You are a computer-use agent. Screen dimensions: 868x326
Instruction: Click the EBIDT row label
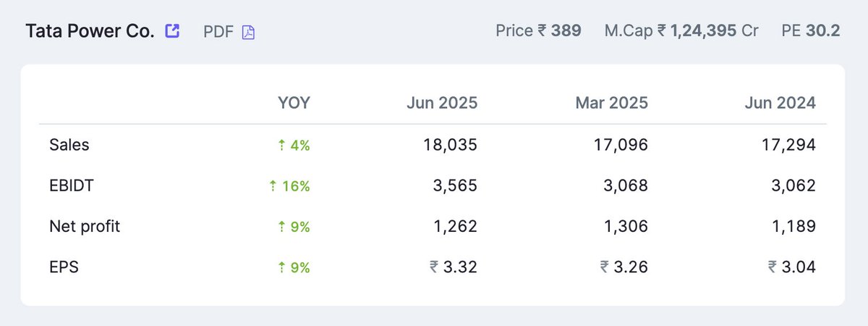tap(72, 186)
